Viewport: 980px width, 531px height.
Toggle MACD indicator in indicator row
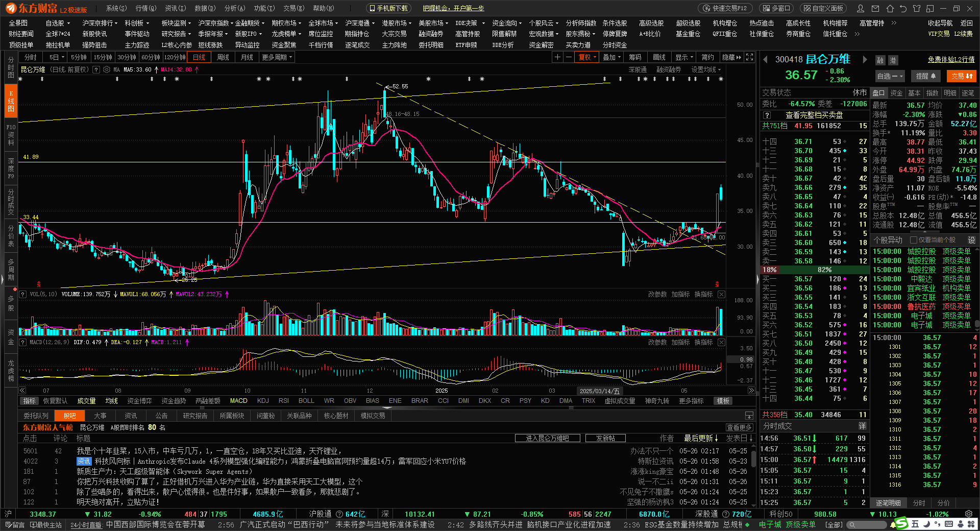[238, 401]
